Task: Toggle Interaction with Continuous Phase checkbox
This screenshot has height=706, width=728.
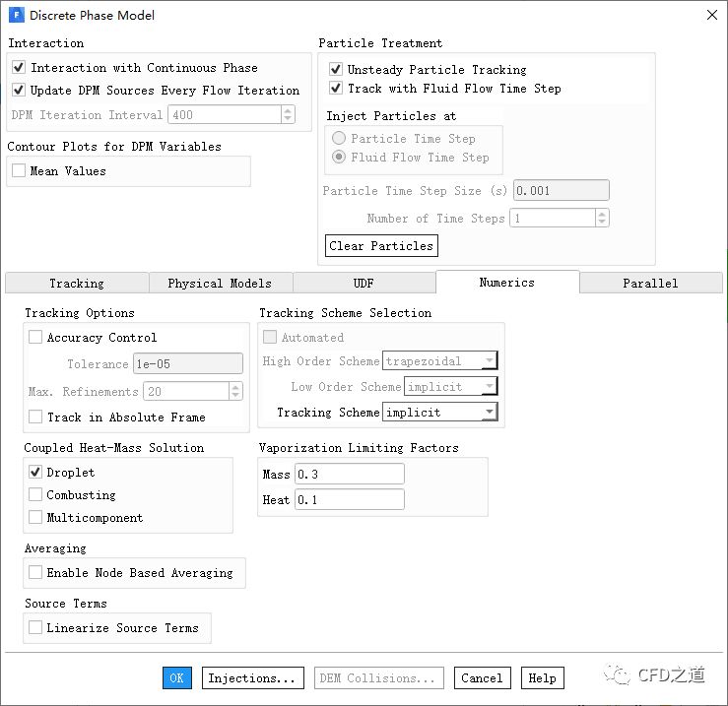Action: 19,68
